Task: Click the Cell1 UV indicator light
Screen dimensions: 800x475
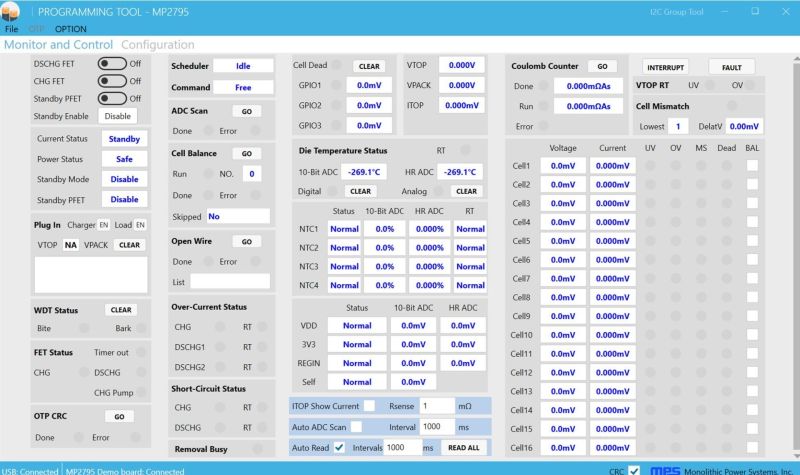Action: pos(650,165)
